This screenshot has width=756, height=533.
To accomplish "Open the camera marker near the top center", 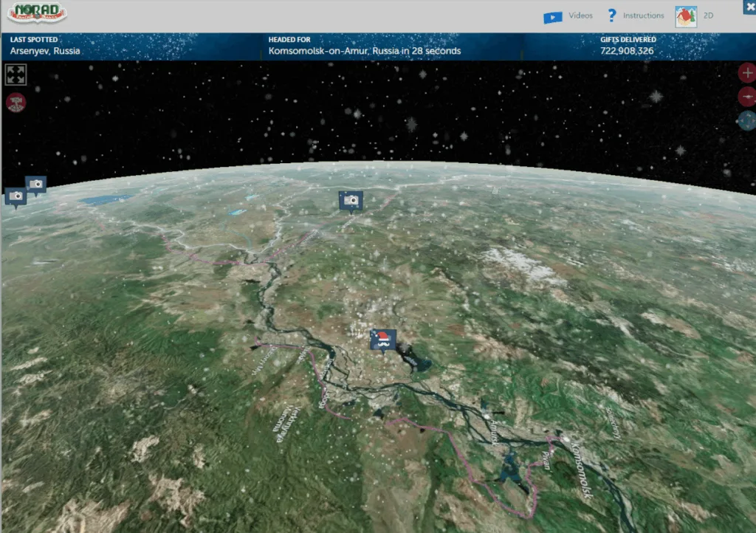I will pyautogui.click(x=351, y=199).
